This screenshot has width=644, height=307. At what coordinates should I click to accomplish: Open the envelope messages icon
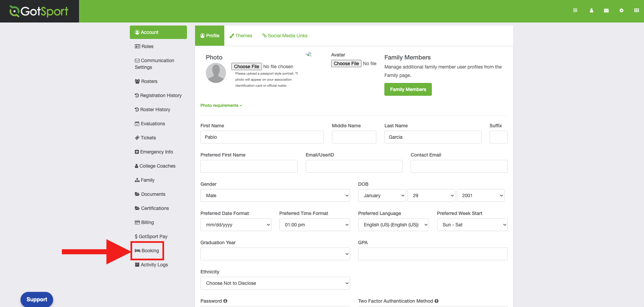click(x=606, y=10)
